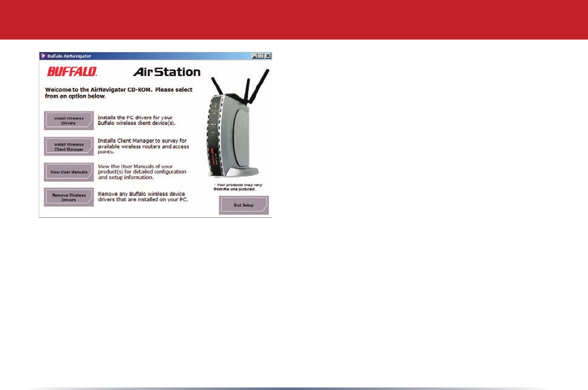Image resolution: width=588 pixels, height=390 pixels.
Task: Close the Buffalo AirNavigator window
Action: (268, 56)
